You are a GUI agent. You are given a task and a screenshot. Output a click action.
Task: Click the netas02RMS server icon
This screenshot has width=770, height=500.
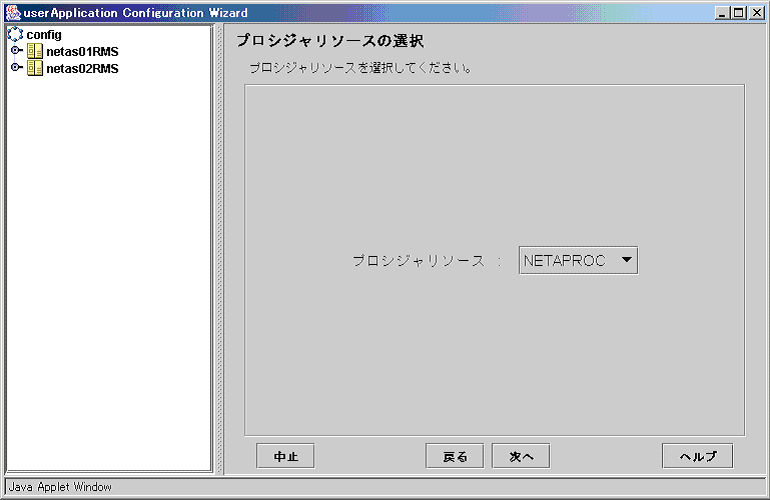(x=35, y=68)
